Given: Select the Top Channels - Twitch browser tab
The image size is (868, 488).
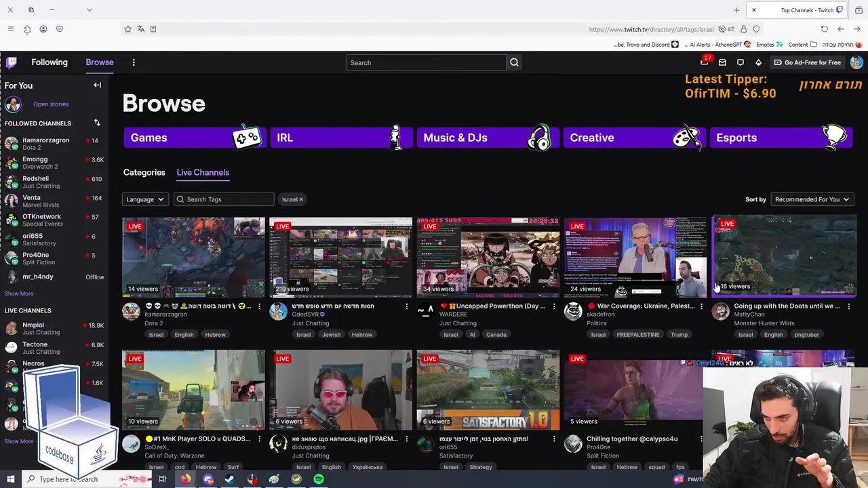Looking at the screenshot, I should click(x=795, y=10).
